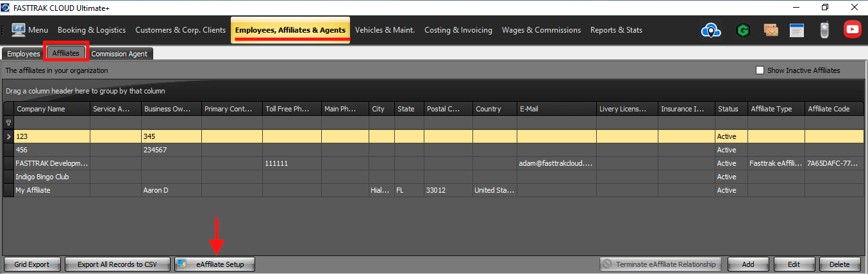The height and width of the screenshot is (274, 868).
Task: Sort by E-Mail column header
Action: pos(556,109)
